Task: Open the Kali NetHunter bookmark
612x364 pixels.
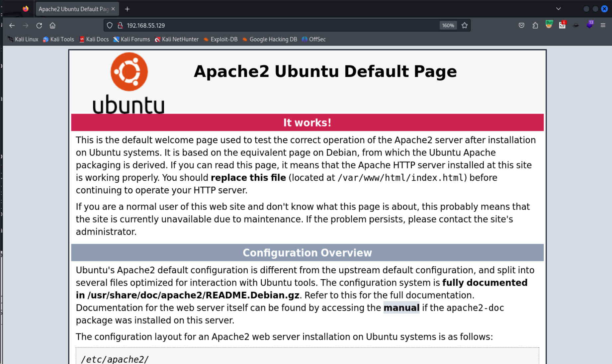Action: pos(177,39)
